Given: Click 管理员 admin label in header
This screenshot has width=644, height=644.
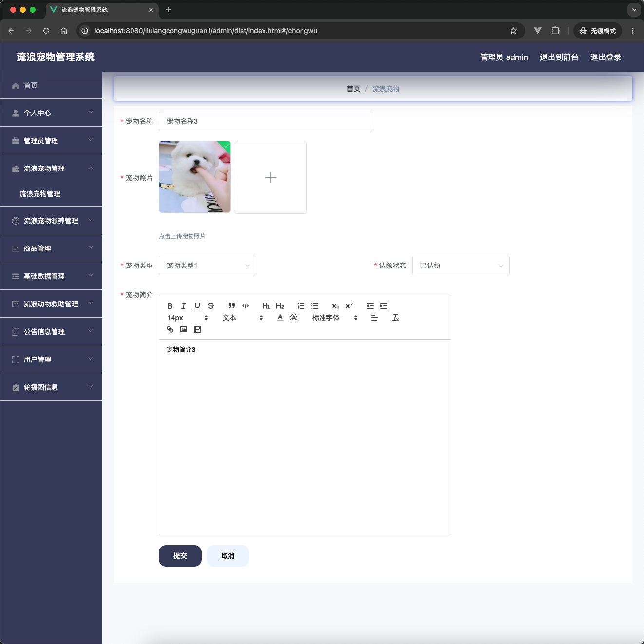Looking at the screenshot, I should (x=504, y=57).
